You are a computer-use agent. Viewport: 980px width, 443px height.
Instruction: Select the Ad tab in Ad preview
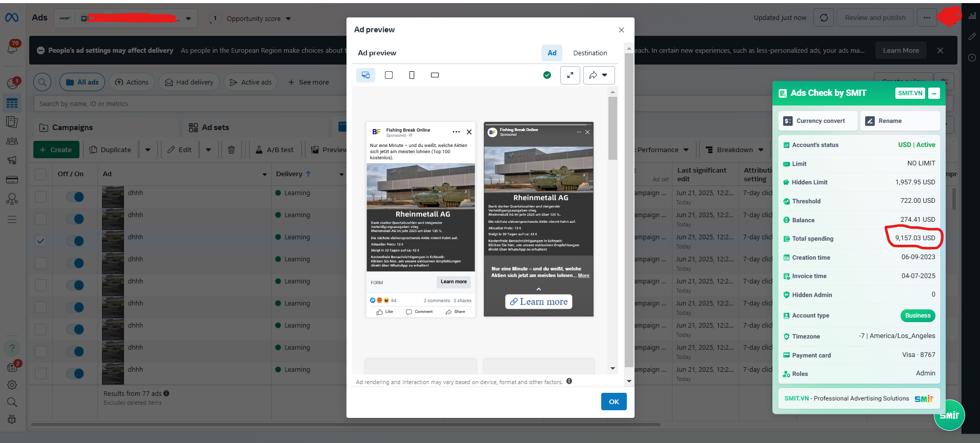552,53
